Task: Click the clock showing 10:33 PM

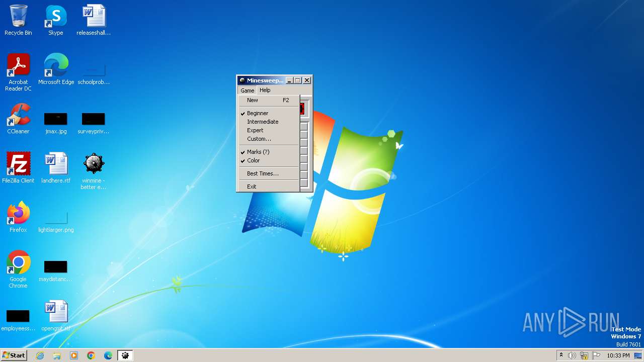Action: (618, 355)
